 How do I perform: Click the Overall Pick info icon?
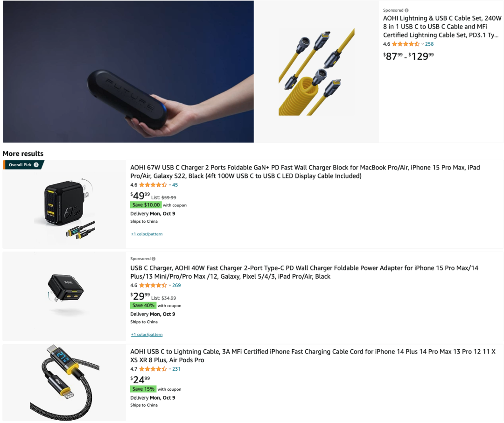point(36,165)
